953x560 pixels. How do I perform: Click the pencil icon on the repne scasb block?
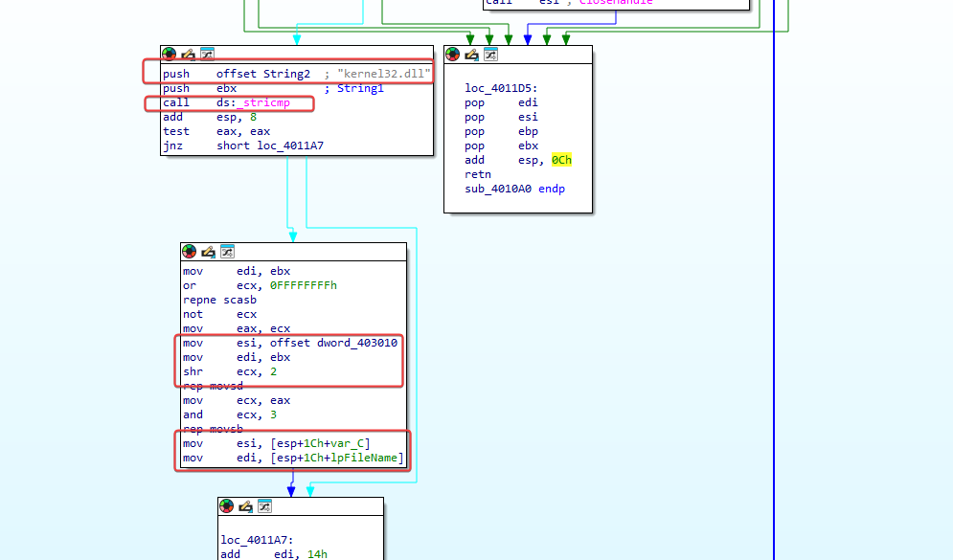click(208, 252)
